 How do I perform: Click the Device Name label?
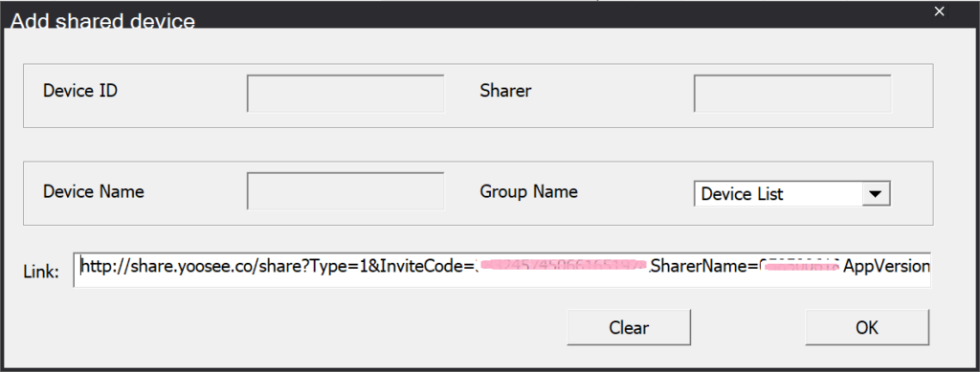94,191
